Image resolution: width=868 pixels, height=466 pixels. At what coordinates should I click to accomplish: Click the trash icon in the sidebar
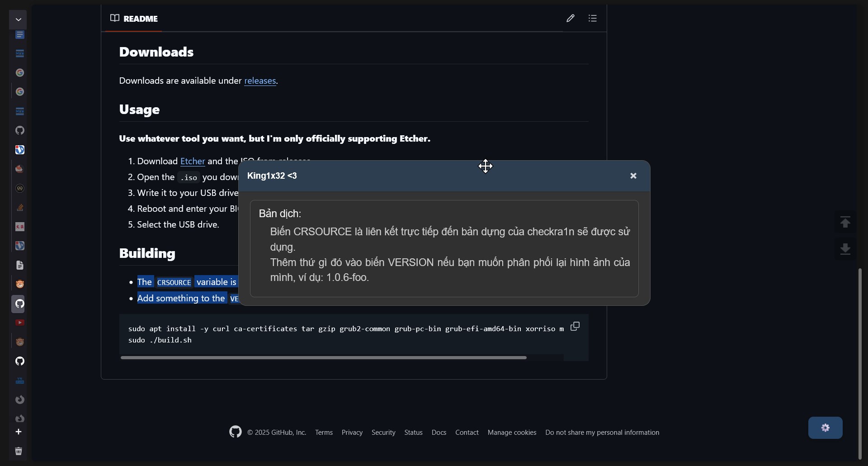[x=19, y=451]
